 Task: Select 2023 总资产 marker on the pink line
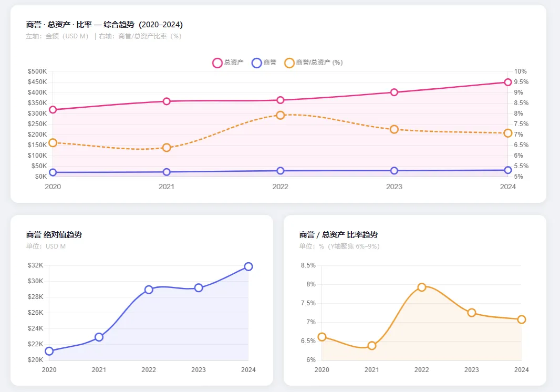click(394, 92)
